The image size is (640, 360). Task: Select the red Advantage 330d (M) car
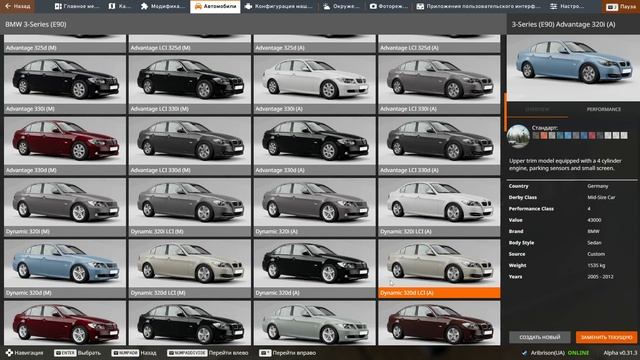[65, 146]
